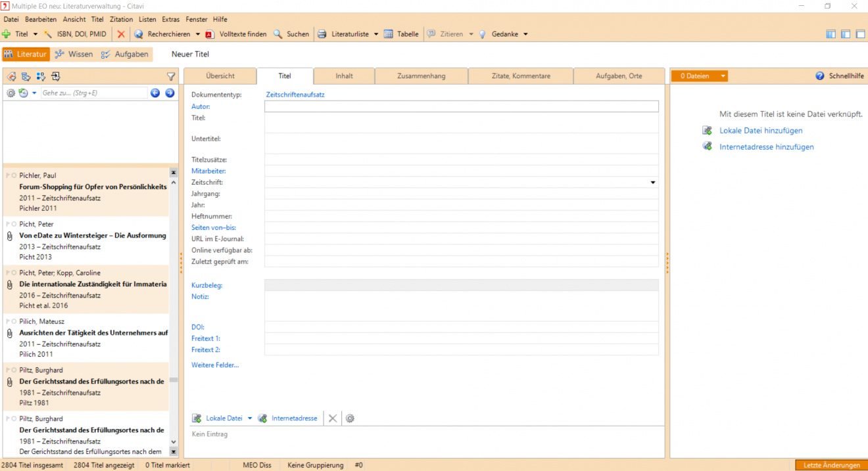
Task: Click the Weitere Felder... link
Action: pos(215,365)
